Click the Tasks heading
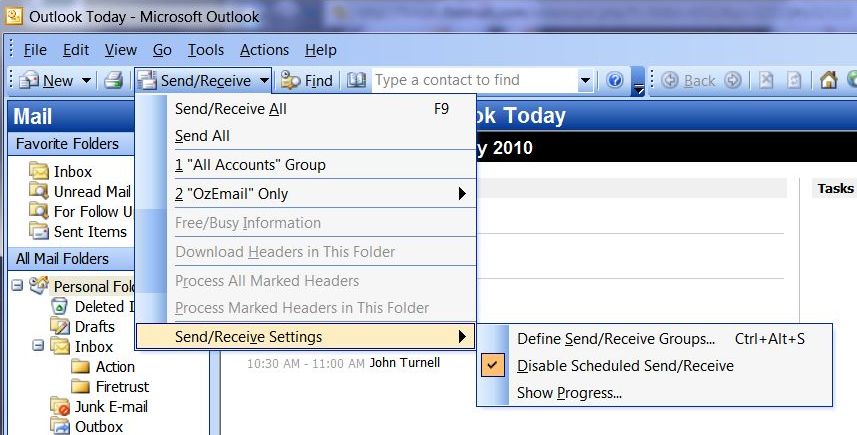Screen dimensions: 857x435 (835, 189)
